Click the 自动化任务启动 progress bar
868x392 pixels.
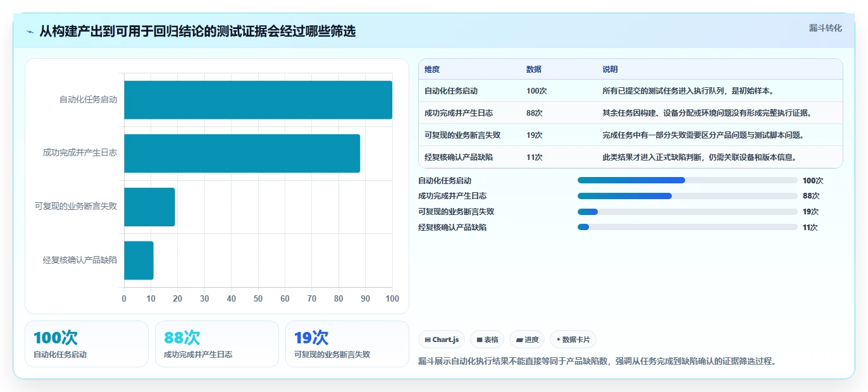687,180
